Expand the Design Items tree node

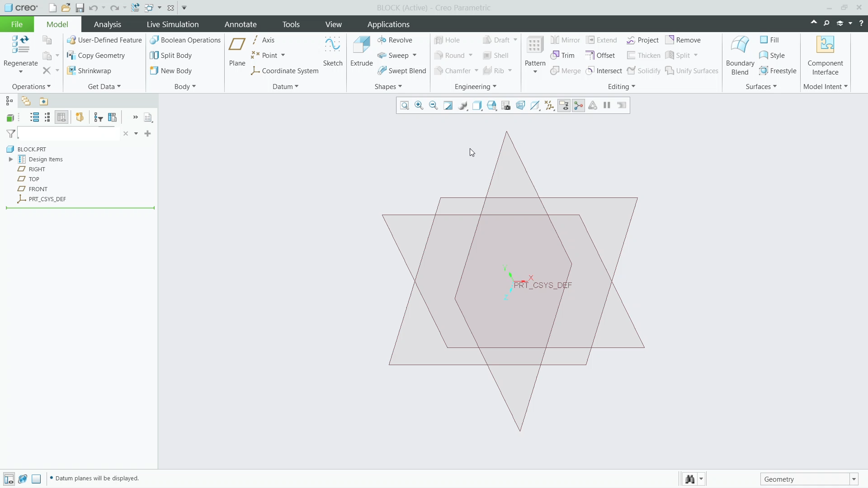(x=10, y=159)
